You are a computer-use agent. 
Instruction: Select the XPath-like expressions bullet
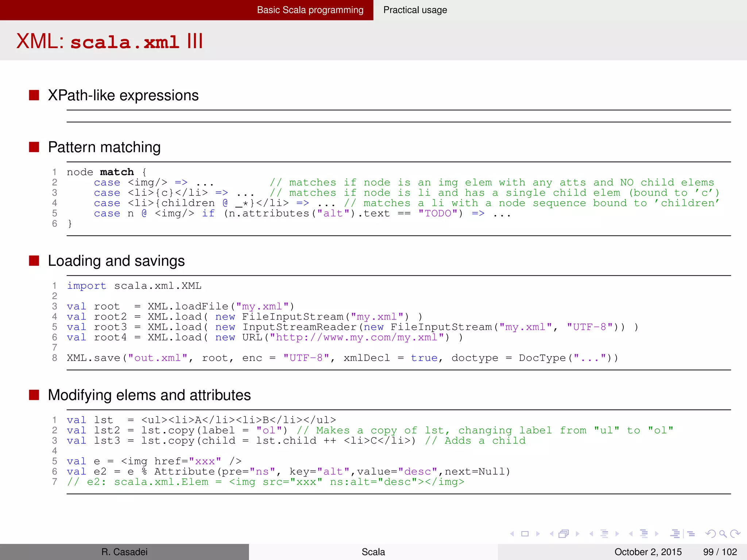[x=123, y=96]
